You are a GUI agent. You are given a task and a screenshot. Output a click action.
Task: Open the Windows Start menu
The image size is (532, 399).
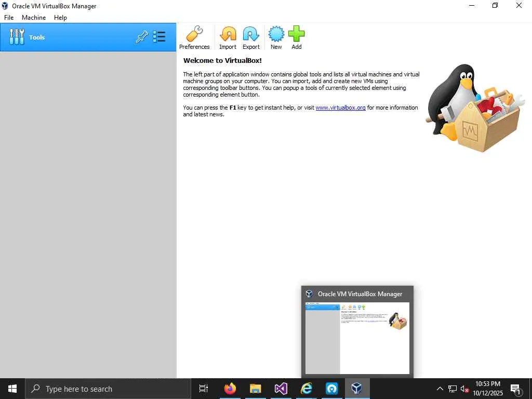tap(12, 389)
